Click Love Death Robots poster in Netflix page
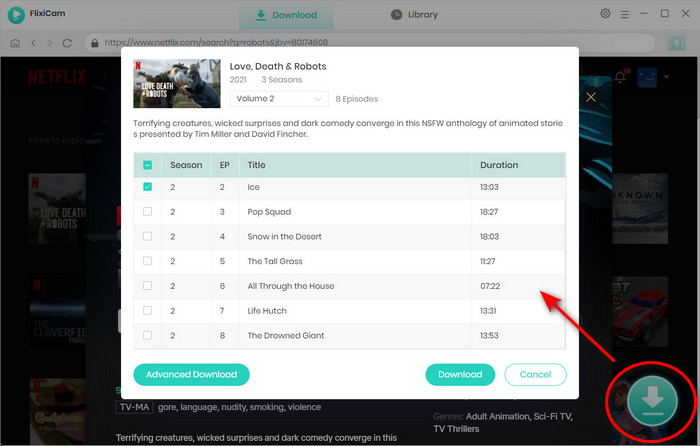The height and width of the screenshot is (446, 700). tap(57, 209)
